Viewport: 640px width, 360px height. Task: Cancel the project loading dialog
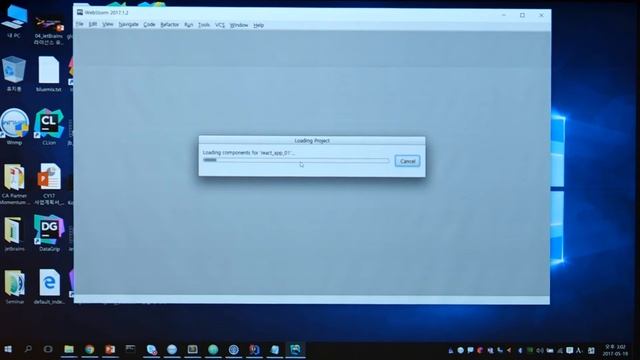407,161
